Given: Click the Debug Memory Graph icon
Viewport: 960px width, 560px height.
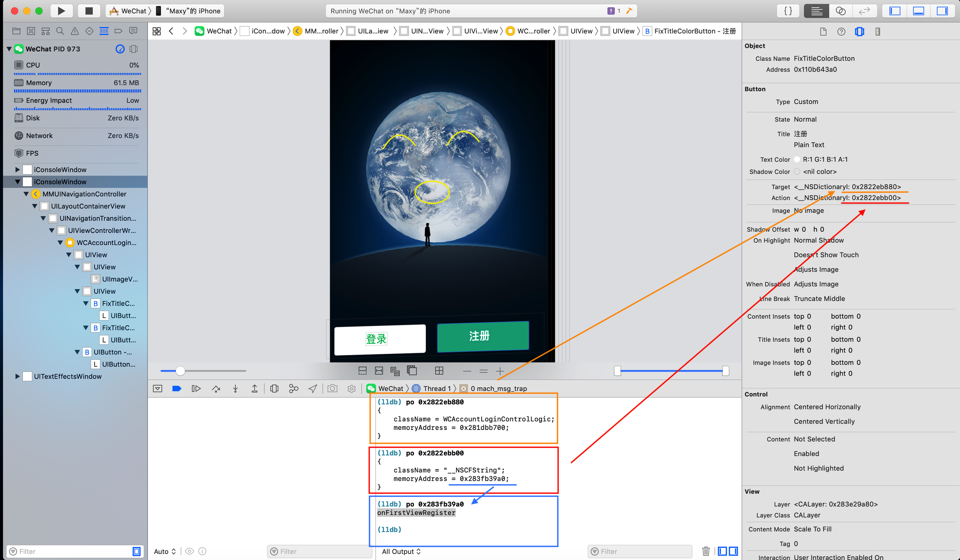Looking at the screenshot, I should 293,388.
